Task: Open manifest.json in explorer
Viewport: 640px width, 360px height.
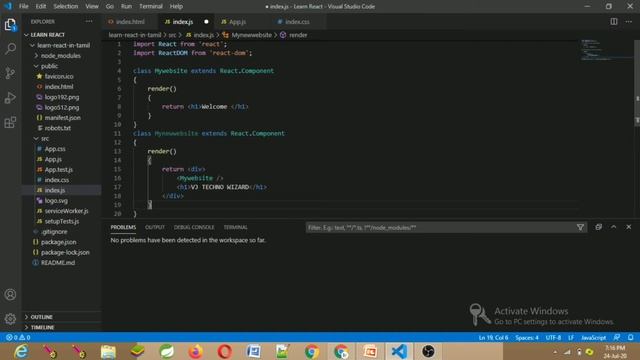Action: click(x=62, y=118)
